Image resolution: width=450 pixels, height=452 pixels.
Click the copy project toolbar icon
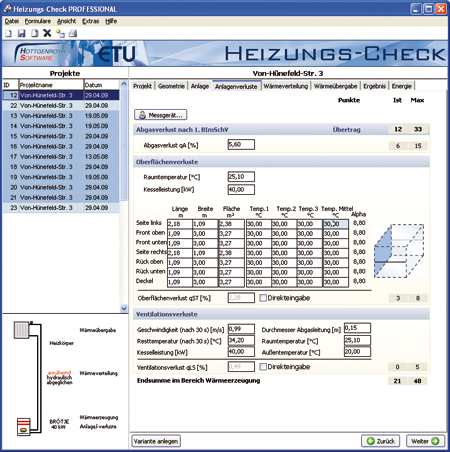tap(34, 33)
